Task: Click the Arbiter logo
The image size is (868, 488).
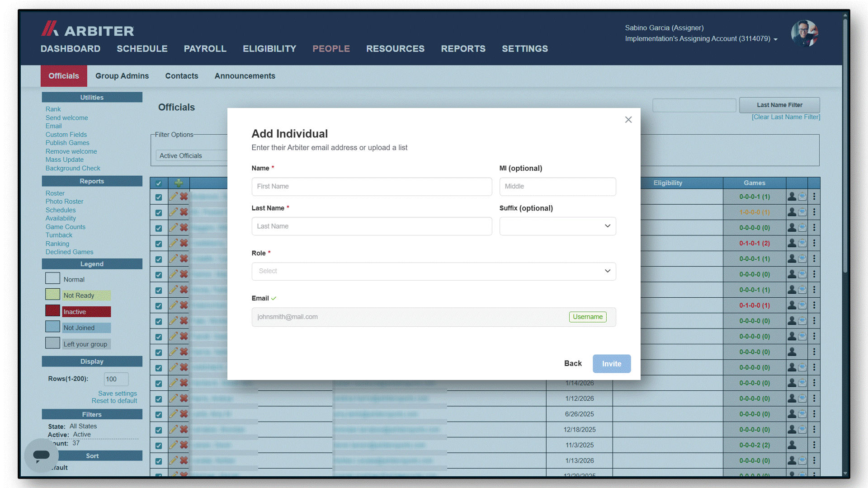Action: [x=88, y=29]
